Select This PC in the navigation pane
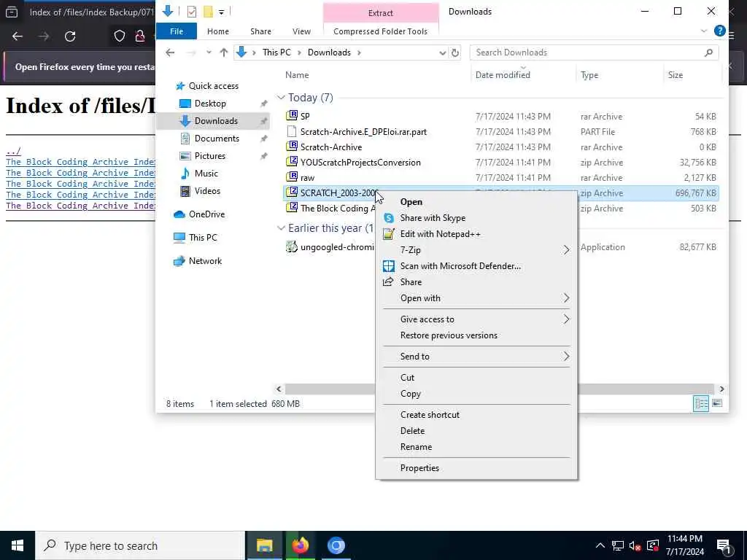The image size is (747, 560). (203, 237)
